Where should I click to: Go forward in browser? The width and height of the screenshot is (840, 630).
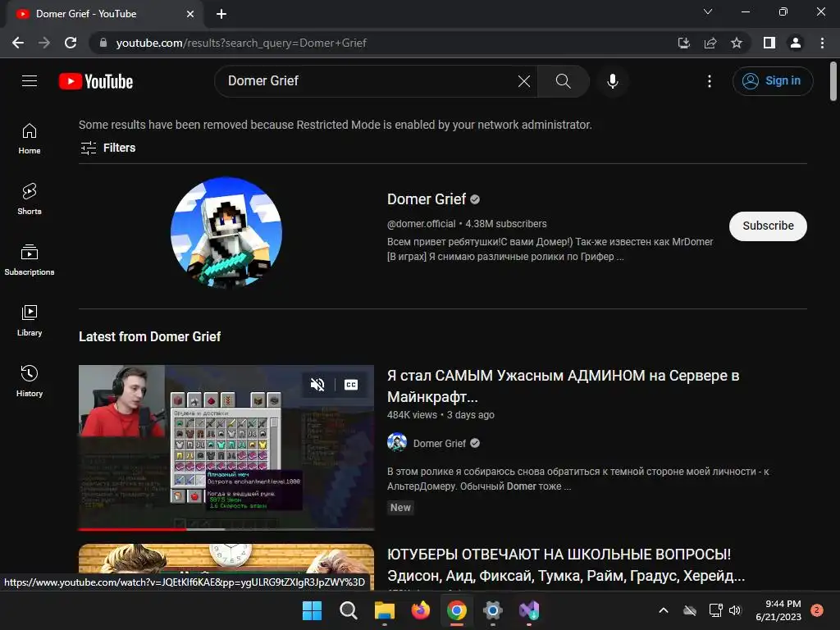pyautogui.click(x=44, y=43)
